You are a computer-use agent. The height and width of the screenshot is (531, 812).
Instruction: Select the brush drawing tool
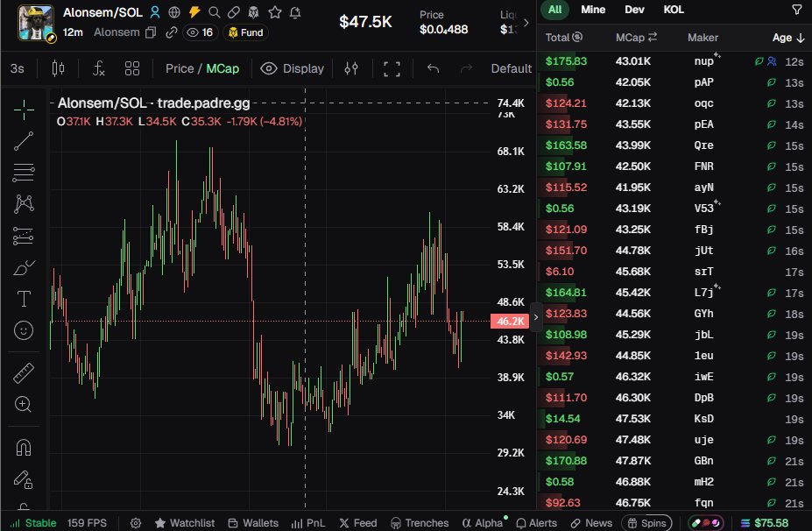tap(24, 267)
